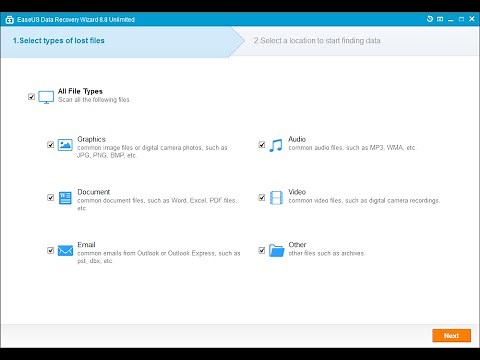Click the 'JPG, PNG, BMP, etc.' text

point(107,155)
